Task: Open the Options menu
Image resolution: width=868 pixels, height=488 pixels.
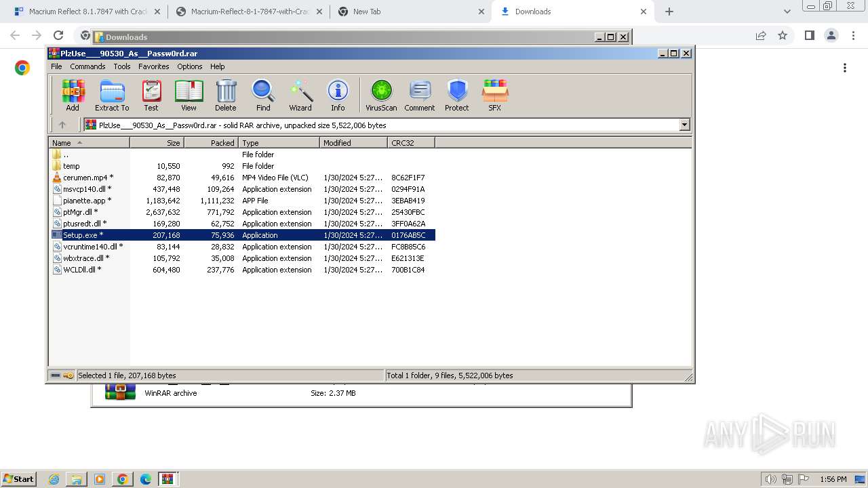Action: [x=190, y=66]
